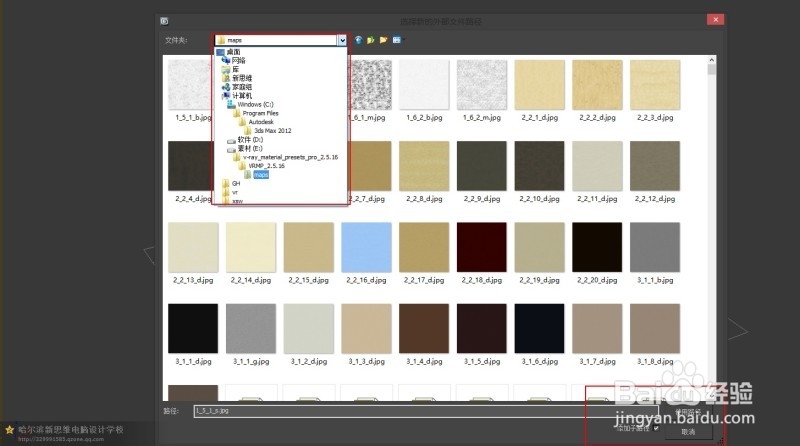The image size is (800, 446).
Task: Select the 桌面 desktop location
Action: [231, 52]
